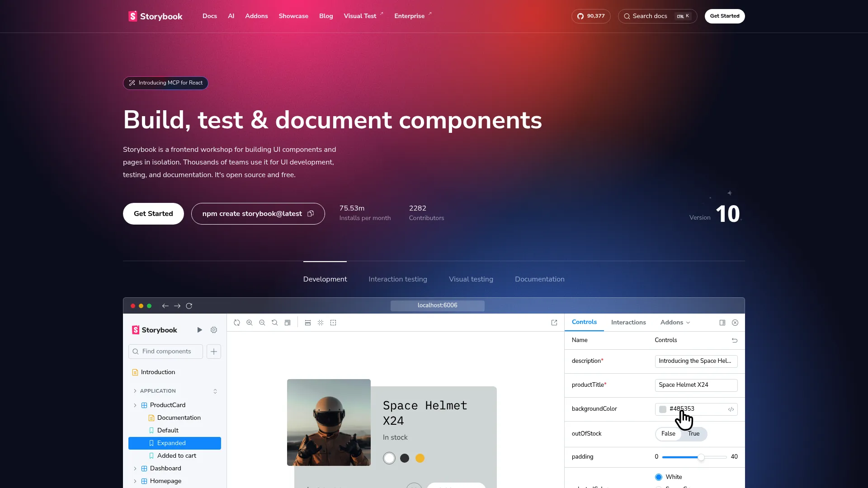868x488 pixels.
Task: Pick the white color option on product card
Action: (389, 458)
